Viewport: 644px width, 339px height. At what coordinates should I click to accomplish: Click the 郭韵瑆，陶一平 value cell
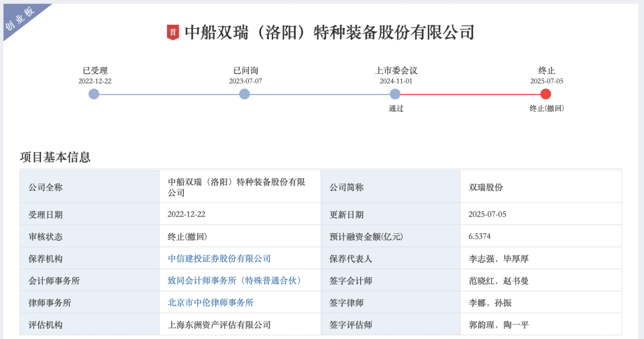541,325
